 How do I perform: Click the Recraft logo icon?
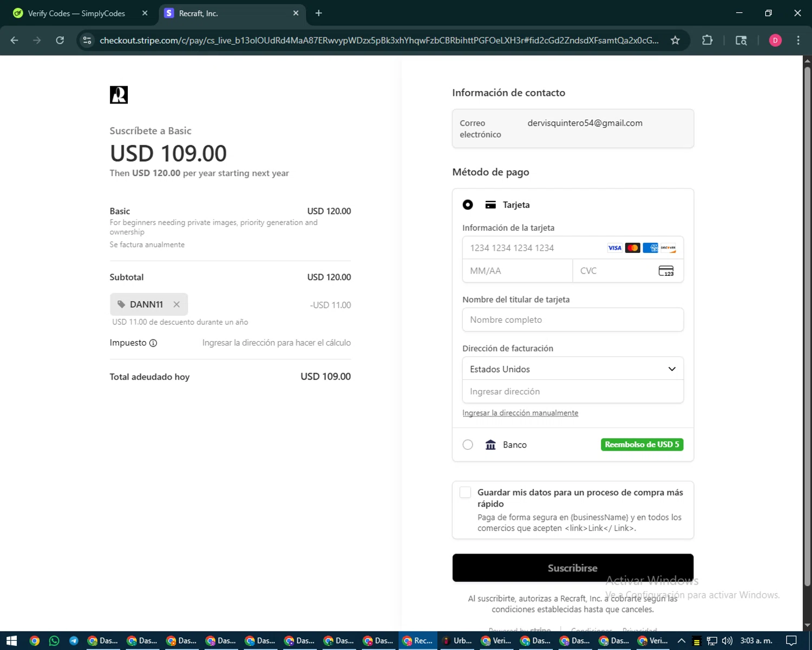[119, 95]
